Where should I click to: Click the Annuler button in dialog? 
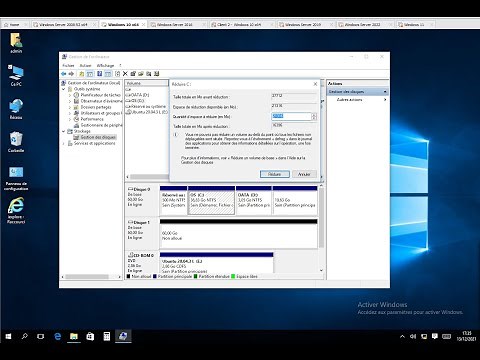(304, 174)
